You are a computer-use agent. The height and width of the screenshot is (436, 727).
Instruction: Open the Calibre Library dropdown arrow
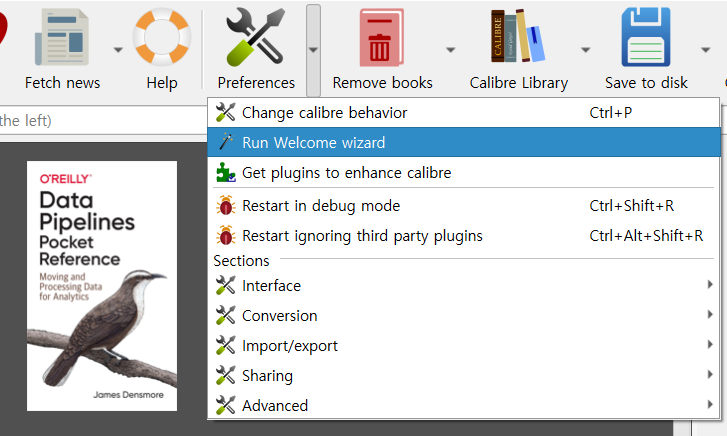point(586,50)
